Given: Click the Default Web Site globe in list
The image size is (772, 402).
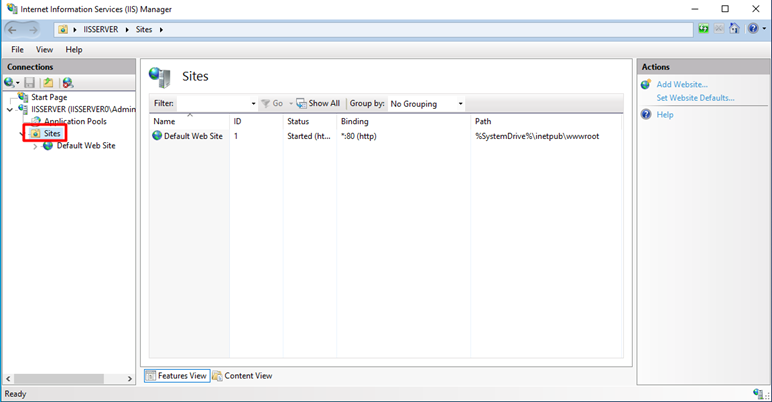Looking at the screenshot, I should point(157,135).
